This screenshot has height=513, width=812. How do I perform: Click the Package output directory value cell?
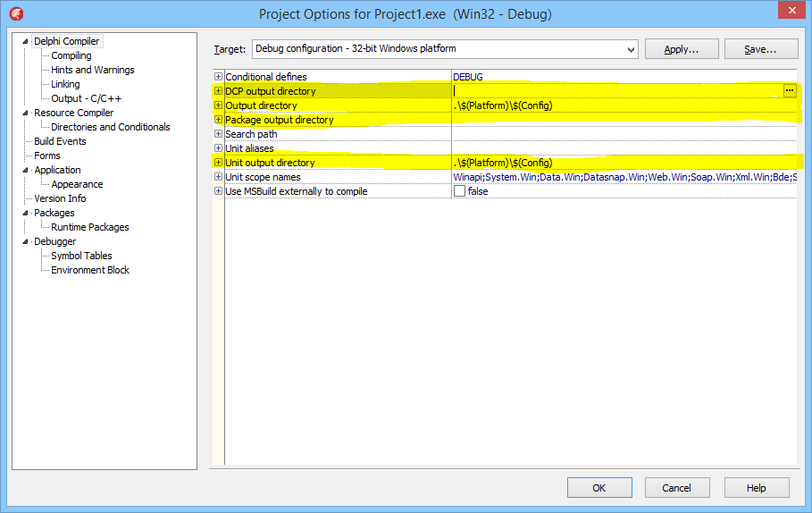coord(624,120)
